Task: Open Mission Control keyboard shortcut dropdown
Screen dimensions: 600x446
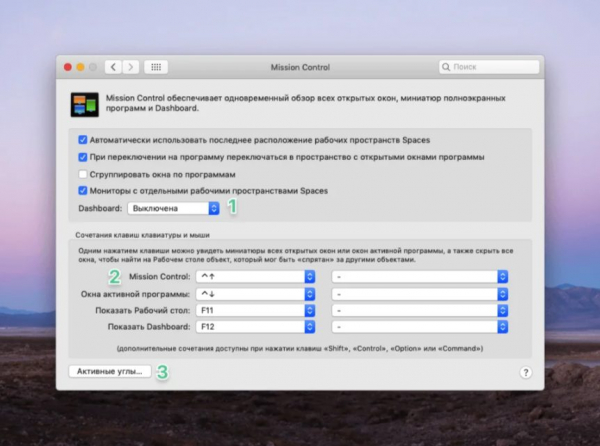Action: click(255, 277)
